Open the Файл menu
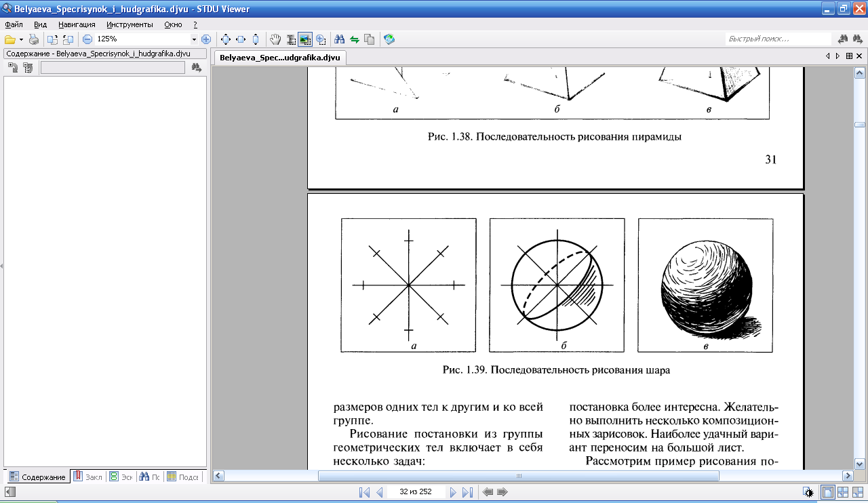Screen dimensions: 868x503 (14, 24)
